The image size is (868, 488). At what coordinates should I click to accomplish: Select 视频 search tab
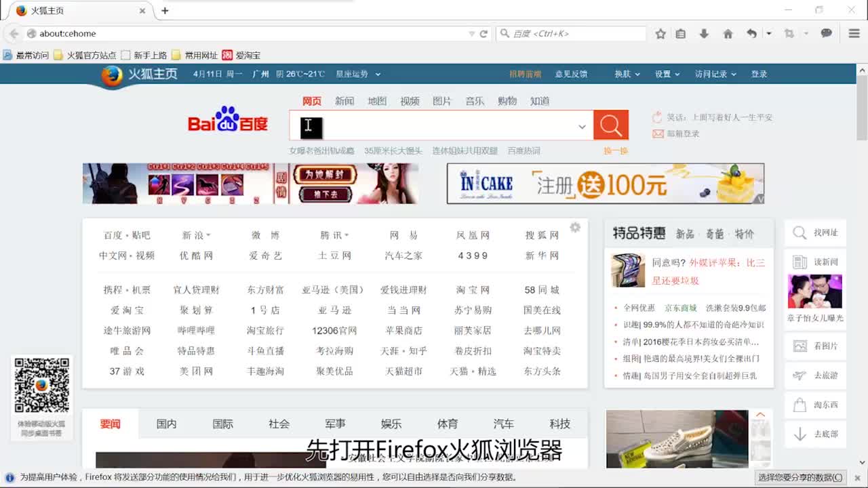tap(410, 101)
